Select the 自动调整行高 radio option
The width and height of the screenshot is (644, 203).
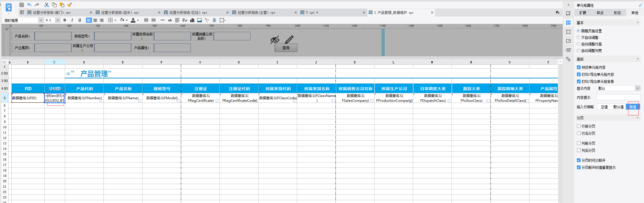tap(578, 44)
